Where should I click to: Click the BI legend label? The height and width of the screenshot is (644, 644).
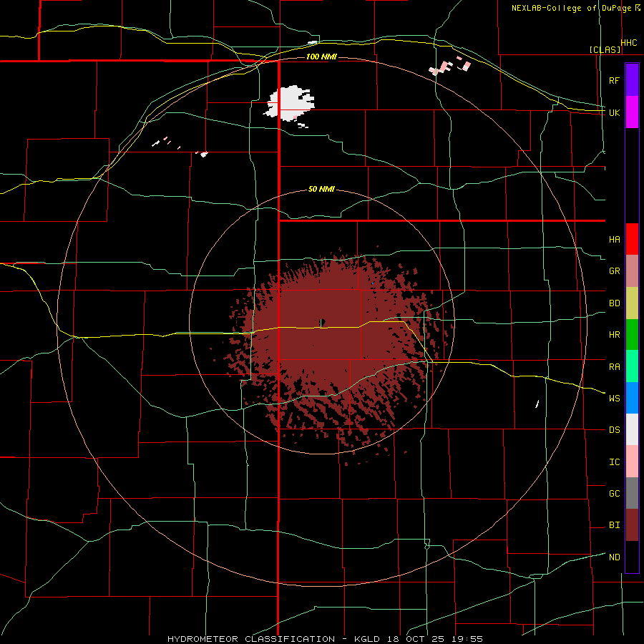pyautogui.click(x=614, y=525)
